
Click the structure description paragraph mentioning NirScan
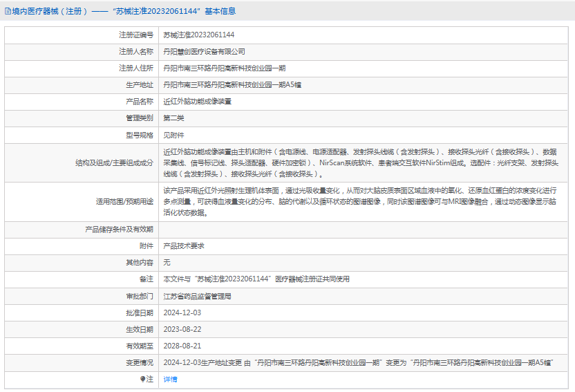(x=361, y=162)
